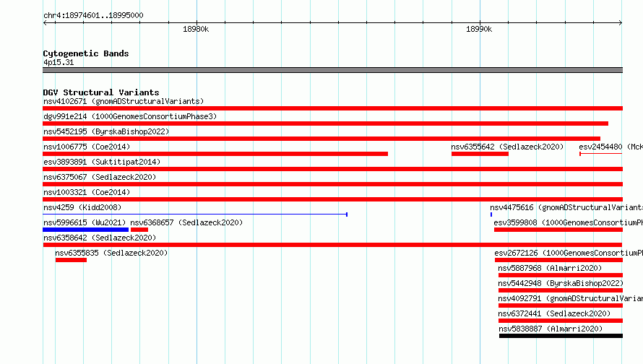Click the red bar under nsv6375067
This screenshot has height=364, width=643.
[332, 184]
